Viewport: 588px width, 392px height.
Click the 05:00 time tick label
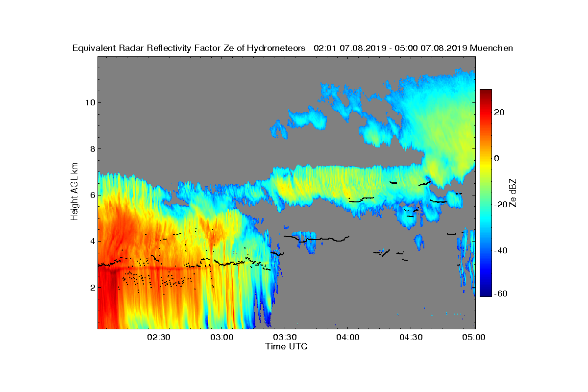click(x=474, y=338)
